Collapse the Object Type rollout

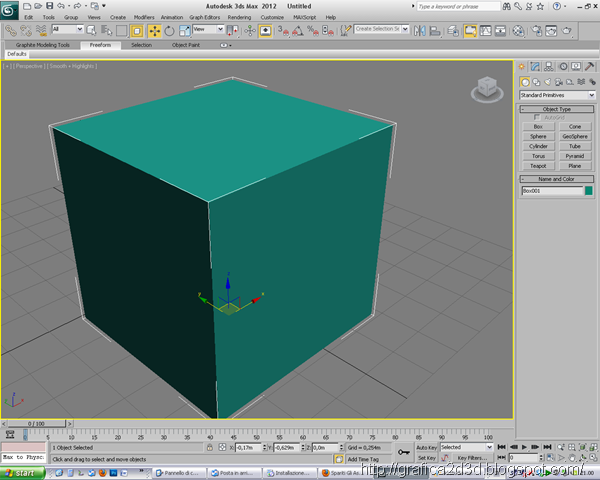pyautogui.click(x=557, y=108)
